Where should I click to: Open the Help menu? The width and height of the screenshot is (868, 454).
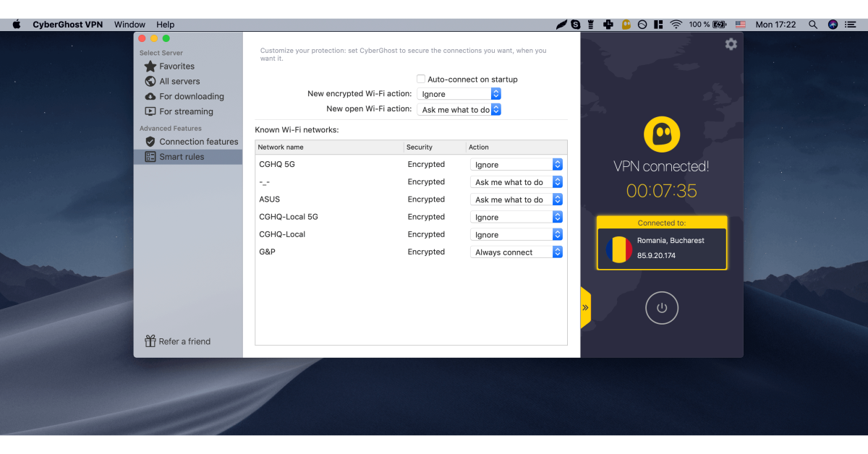pyautogui.click(x=165, y=25)
